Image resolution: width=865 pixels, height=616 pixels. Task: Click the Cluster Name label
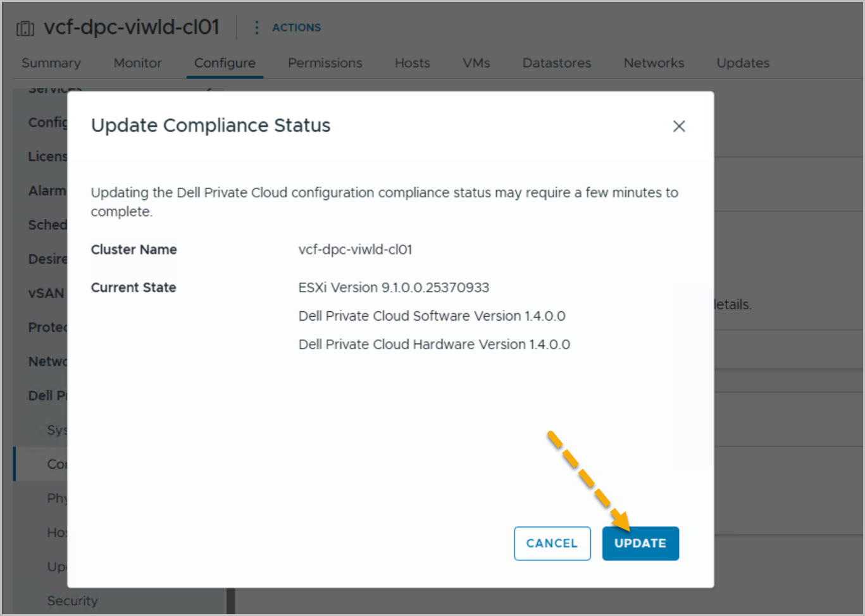click(x=134, y=250)
